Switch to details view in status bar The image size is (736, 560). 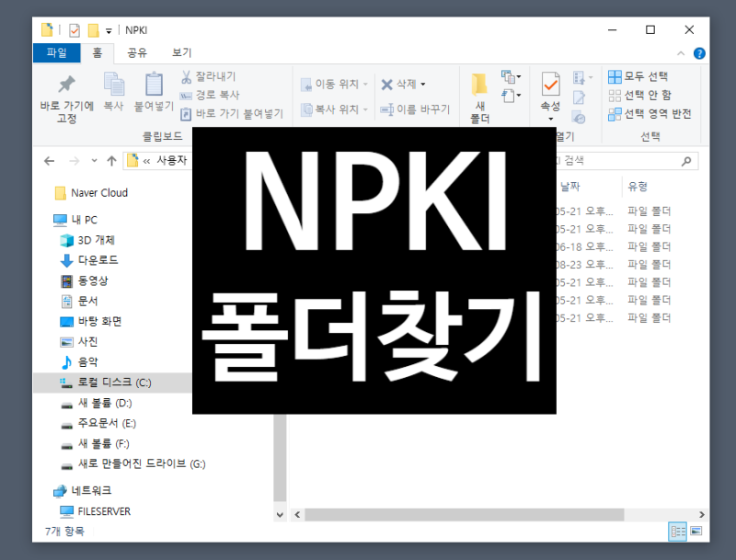(677, 531)
